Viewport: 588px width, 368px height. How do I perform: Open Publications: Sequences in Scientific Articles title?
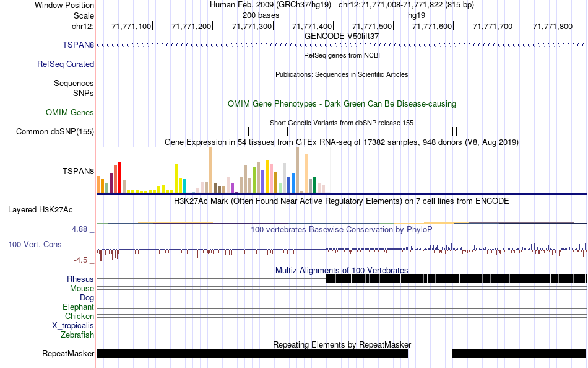[342, 74]
